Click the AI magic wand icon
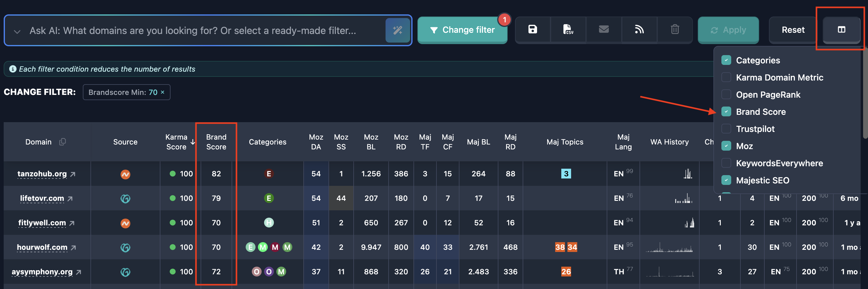 coord(398,30)
